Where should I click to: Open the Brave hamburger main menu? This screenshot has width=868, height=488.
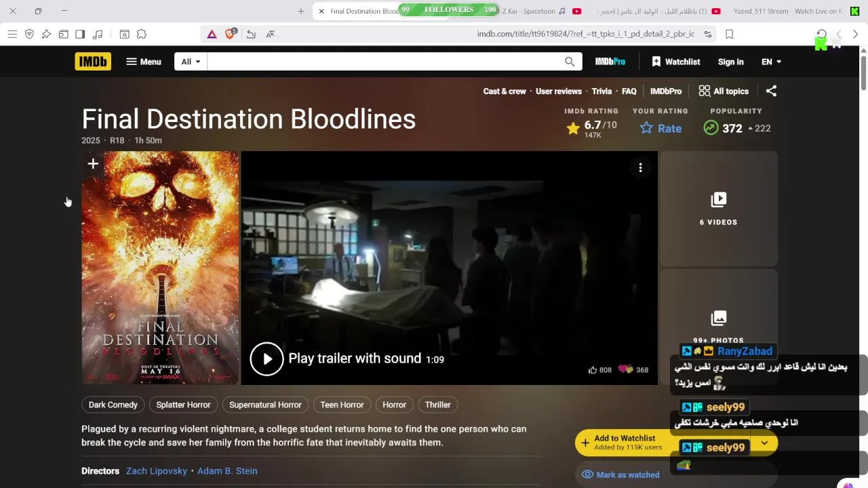[12, 34]
